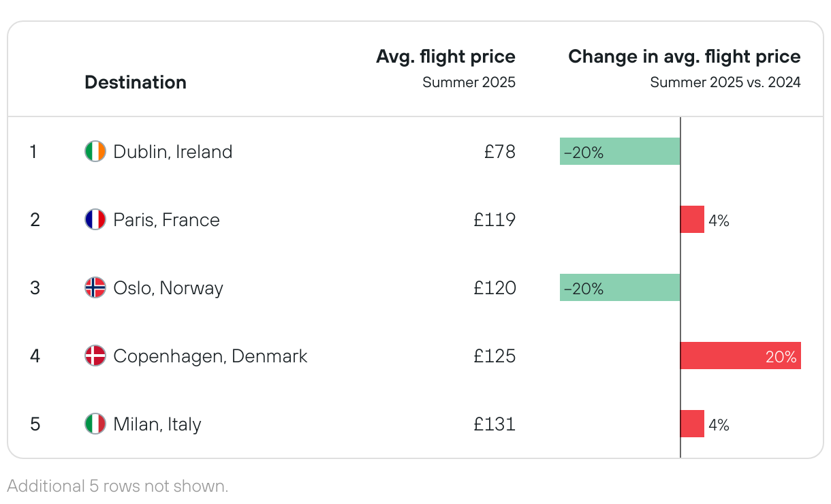Click the Change in avg. flight price header
The image size is (831, 504).
[684, 57]
